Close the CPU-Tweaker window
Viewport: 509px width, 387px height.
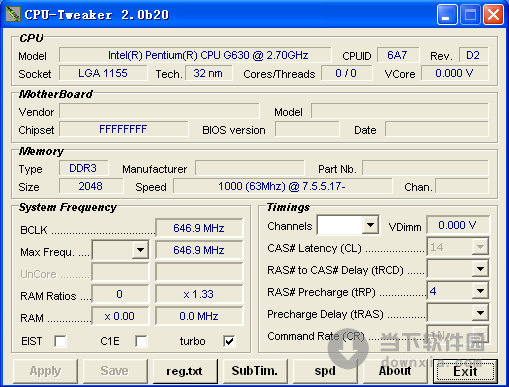(x=493, y=15)
